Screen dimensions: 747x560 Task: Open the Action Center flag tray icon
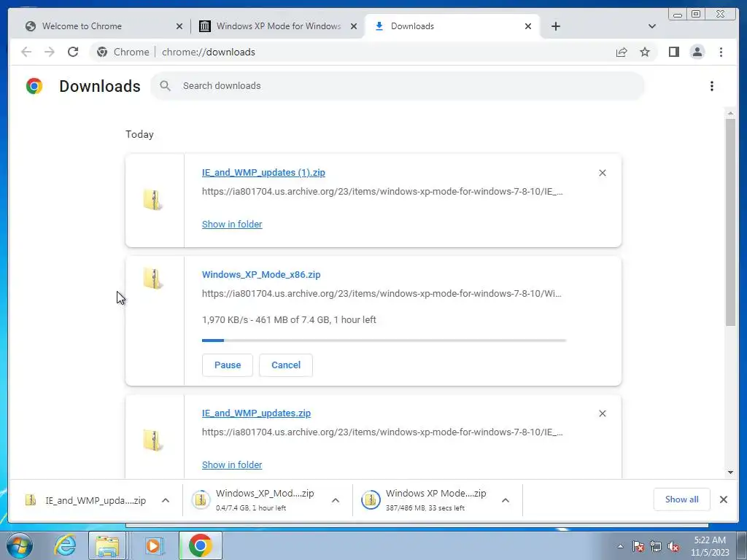[638, 547]
